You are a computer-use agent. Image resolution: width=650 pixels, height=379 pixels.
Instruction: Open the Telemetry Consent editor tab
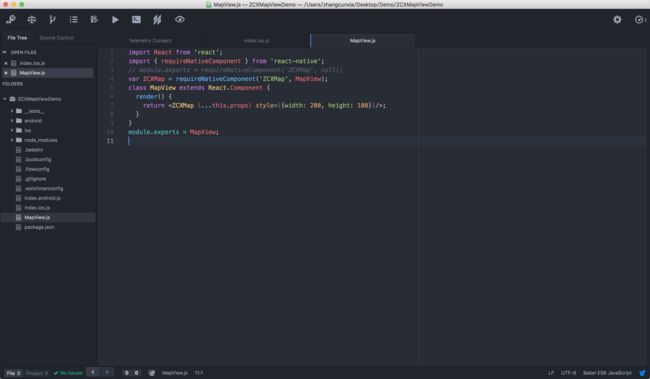click(x=150, y=41)
